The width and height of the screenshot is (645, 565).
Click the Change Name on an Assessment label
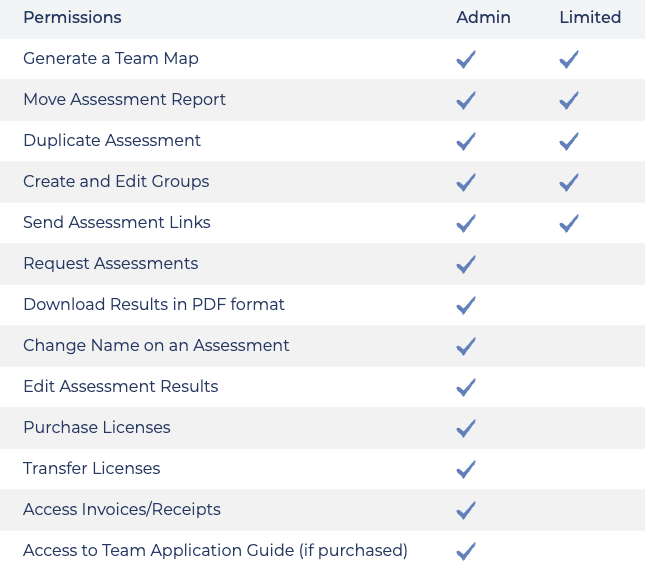point(156,345)
